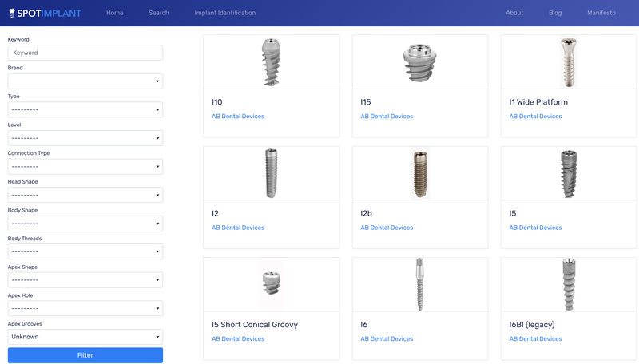The width and height of the screenshot is (639, 364).
Task: Open Implant Identification in the navbar
Action: [x=225, y=13]
